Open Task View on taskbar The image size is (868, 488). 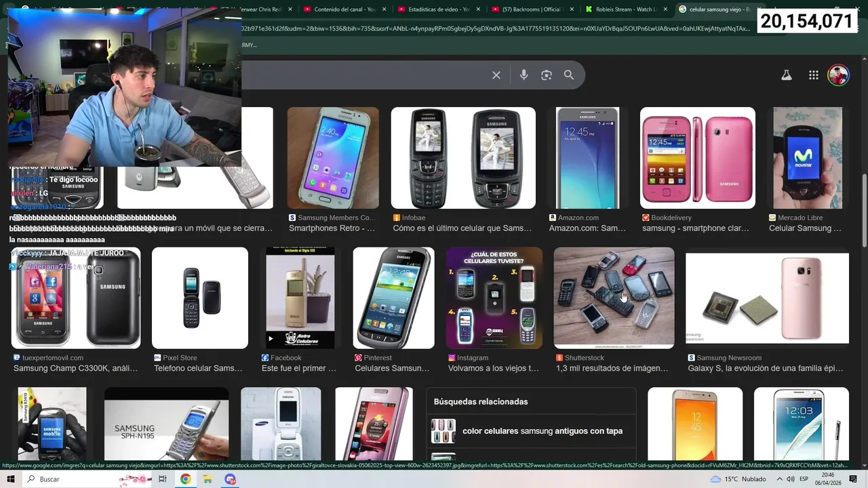coord(163,479)
